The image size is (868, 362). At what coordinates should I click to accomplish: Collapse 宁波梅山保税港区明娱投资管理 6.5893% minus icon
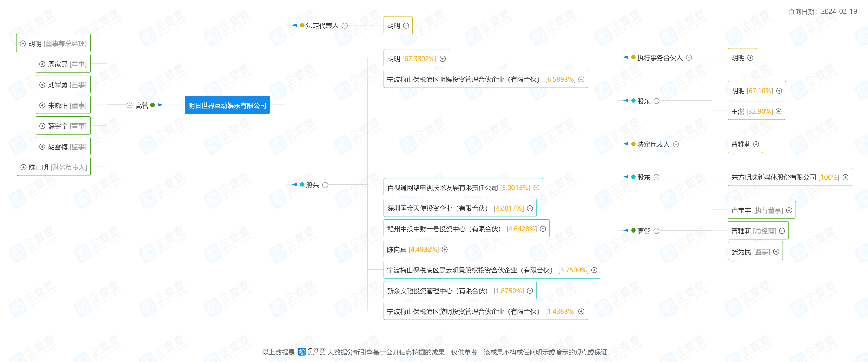[581, 79]
